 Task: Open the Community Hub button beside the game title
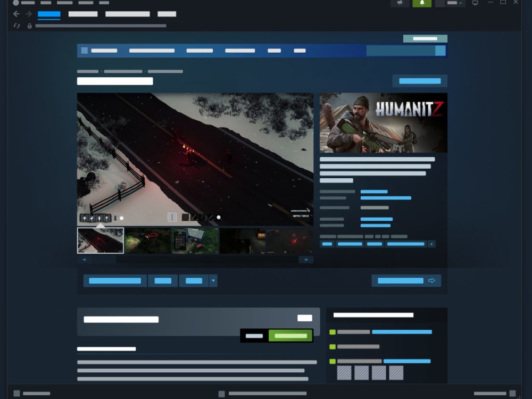[420, 81]
